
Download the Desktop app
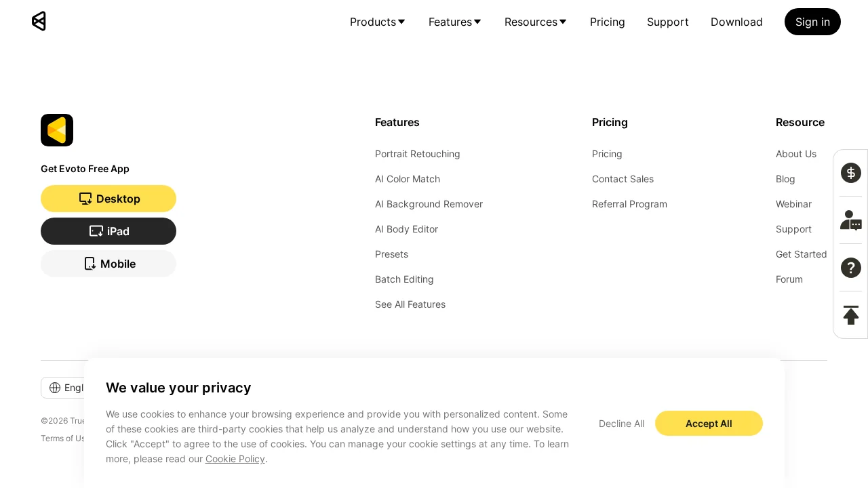pos(108,199)
